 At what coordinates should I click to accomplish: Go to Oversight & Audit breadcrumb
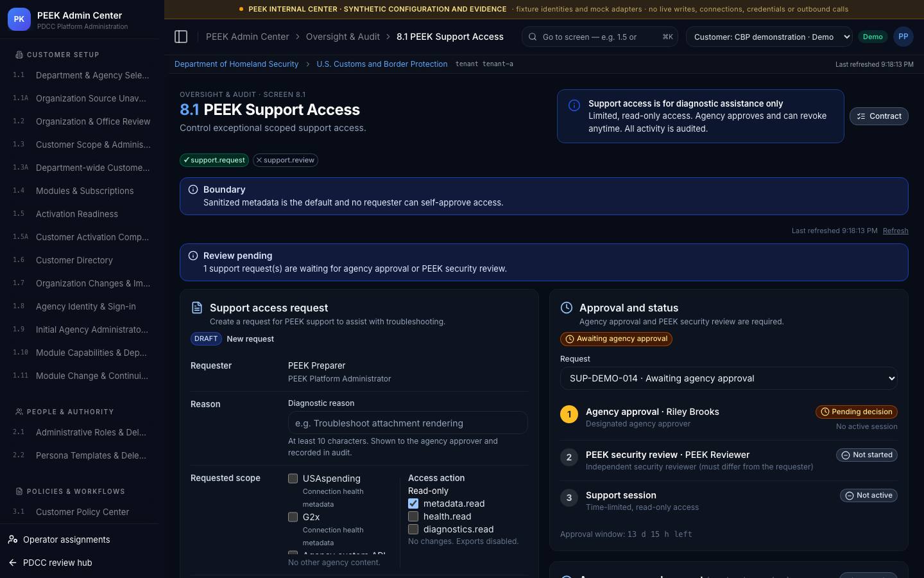[x=343, y=37]
